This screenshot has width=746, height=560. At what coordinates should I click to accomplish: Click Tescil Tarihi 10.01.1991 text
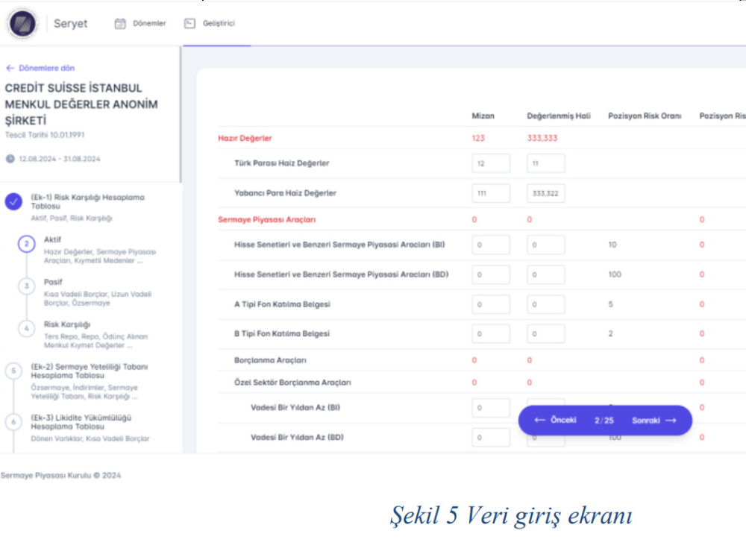click(x=45, y=135)
